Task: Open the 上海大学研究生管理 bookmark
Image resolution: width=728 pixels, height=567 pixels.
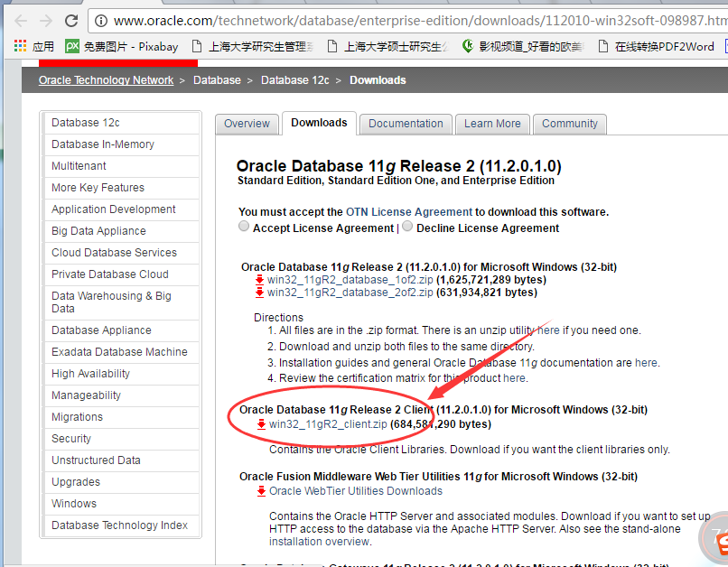Action: tap(253, 46)
